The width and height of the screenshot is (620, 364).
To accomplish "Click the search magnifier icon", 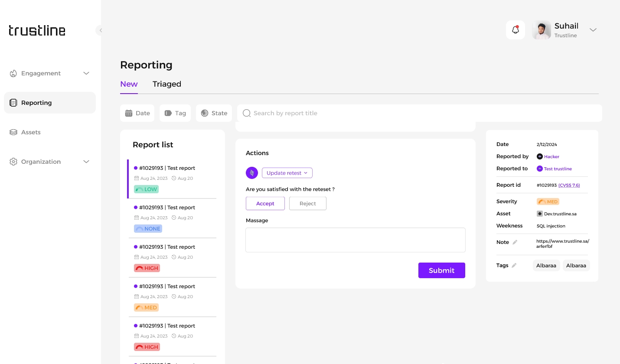I will [x=247, y=113].
